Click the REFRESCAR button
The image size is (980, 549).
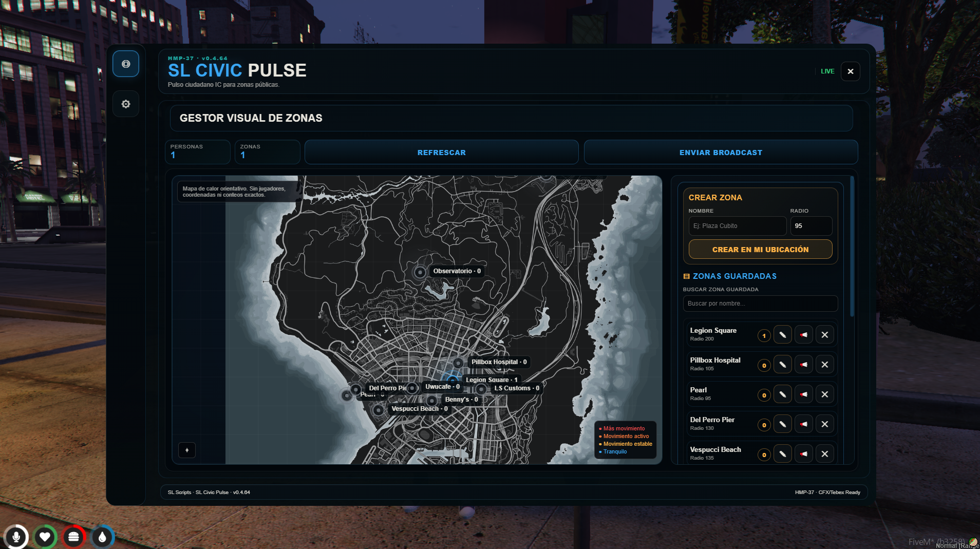pos(442,153)
